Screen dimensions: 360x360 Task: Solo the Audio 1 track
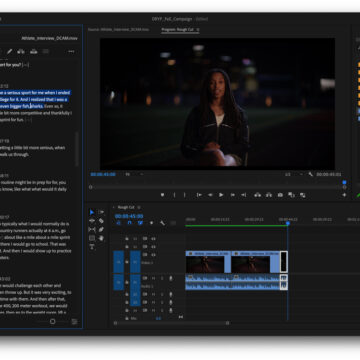pos(162,278)
